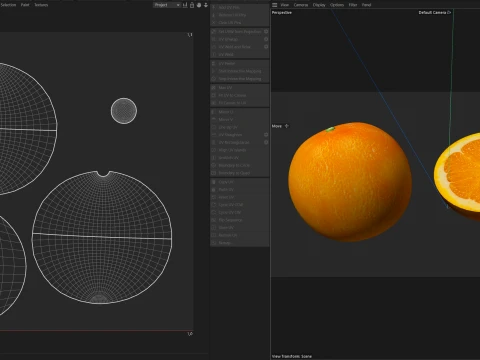
Task: Apply Mirror V to the UVs
Action: 239,120
